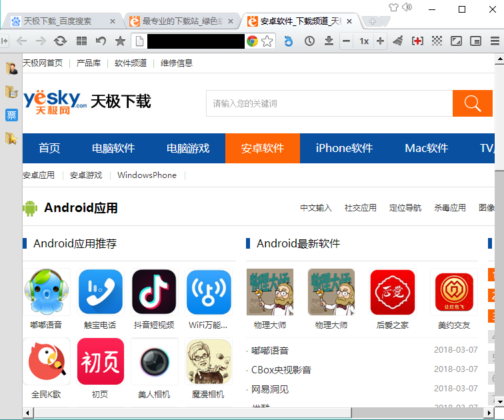Image resolution: width=504 pixels, height=420 pixels.
Task: Click the zoom out minus button
Action: (346, 41)
